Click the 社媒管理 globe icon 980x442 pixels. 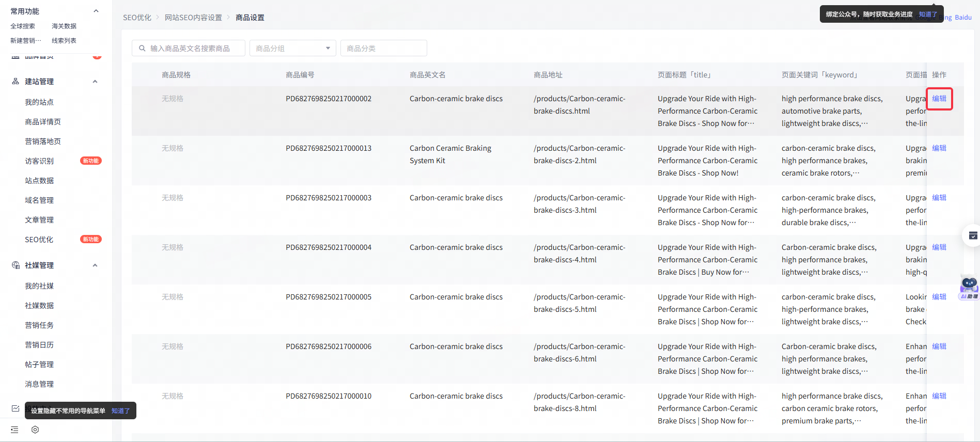[15, 265]
